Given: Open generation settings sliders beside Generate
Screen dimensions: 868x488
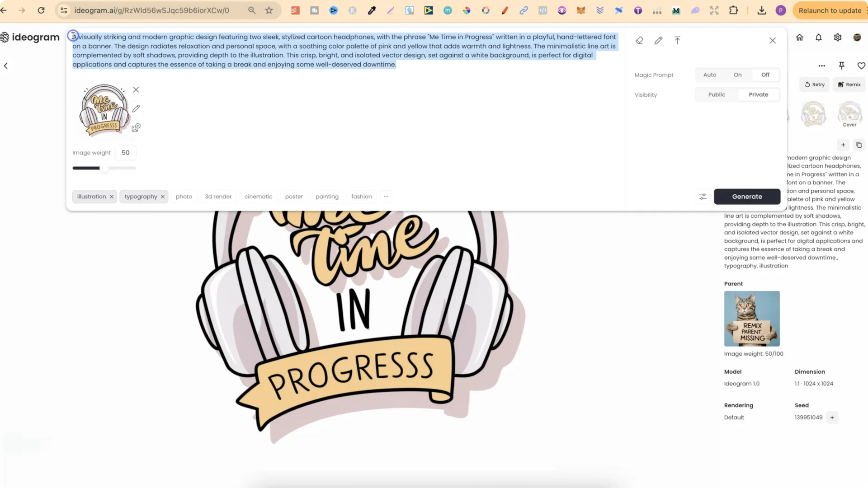Looking at the screenshot, I should 702,197.
